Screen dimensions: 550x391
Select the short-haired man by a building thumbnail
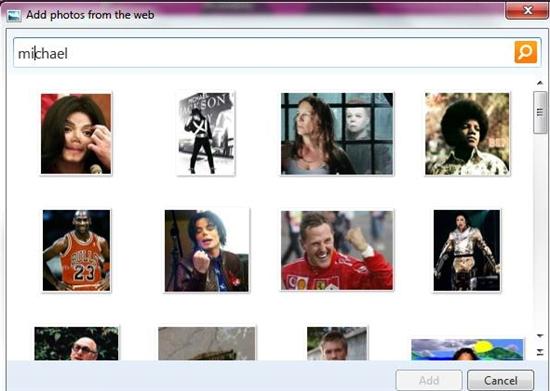click(x=337, y=343)
